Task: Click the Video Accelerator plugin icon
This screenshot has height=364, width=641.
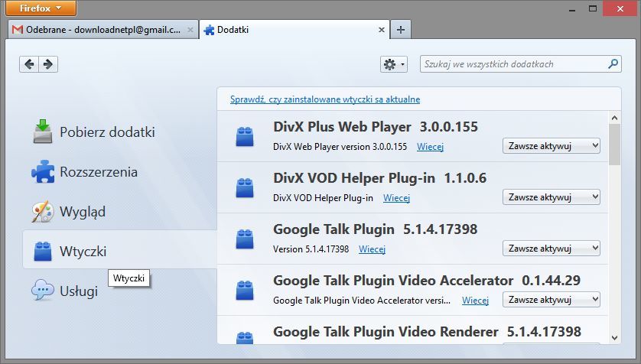Action: click(245, 290)
